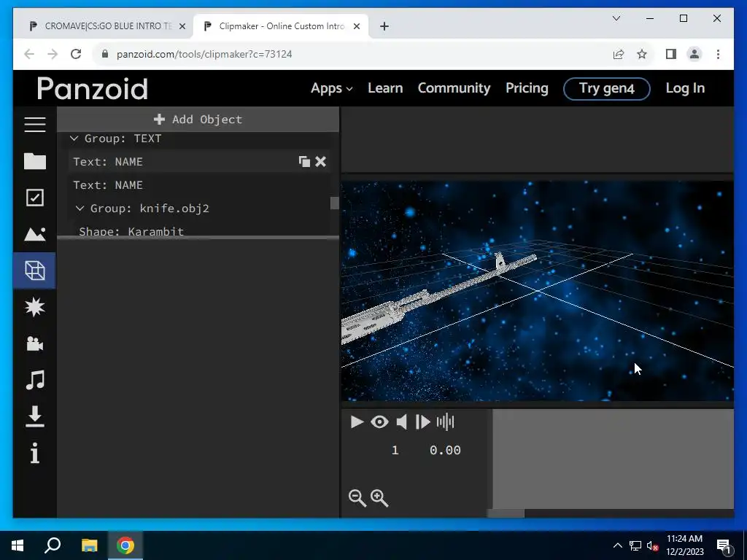Screen dimensions: 747x560
Task: Open the Download render panel
Action: point(35,416)
